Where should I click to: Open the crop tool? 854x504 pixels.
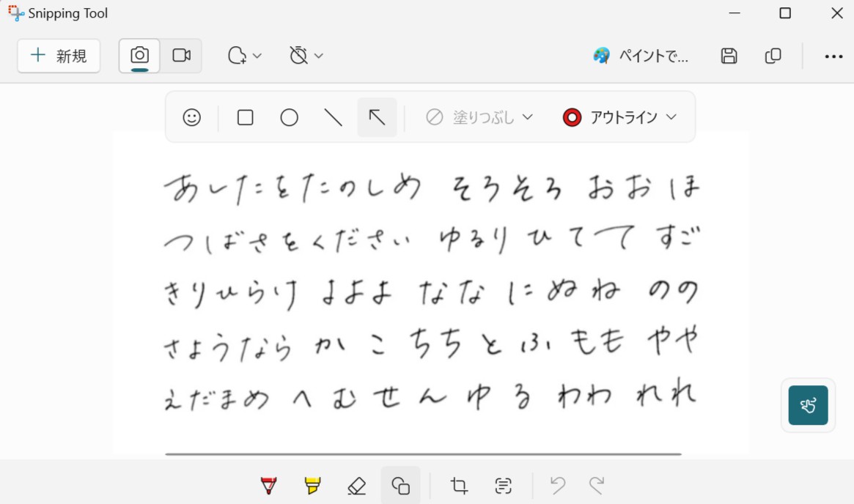pos(459,485)
